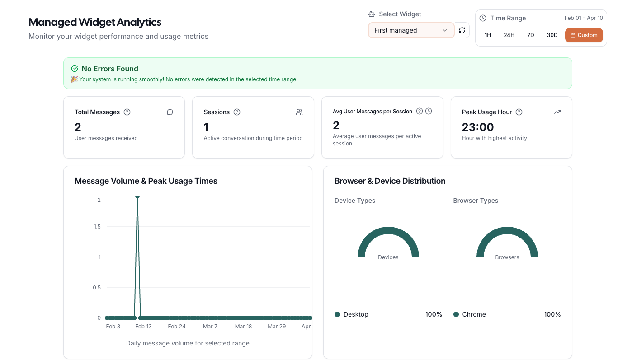Click help icon next to Total Messages
The width and height of the screenshot is (632, 364).
[x=127, y=112]
